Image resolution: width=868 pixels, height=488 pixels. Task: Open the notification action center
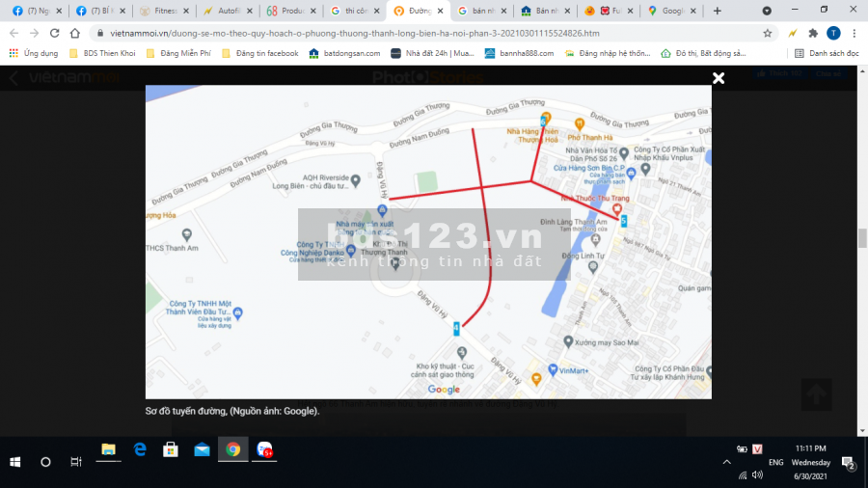coord(848,463)
